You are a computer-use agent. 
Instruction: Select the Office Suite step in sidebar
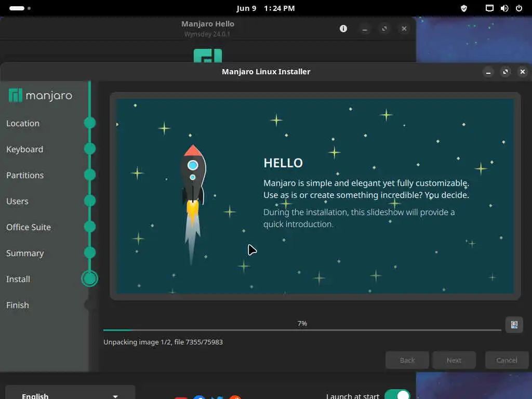click(29, 228)
